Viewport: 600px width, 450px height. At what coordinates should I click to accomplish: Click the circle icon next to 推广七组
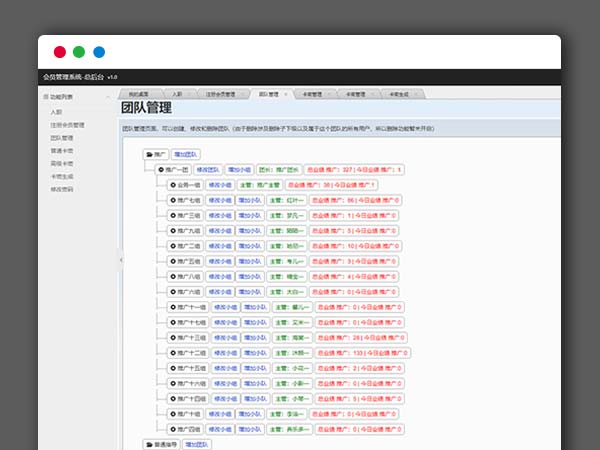click(x=173, y=200)
